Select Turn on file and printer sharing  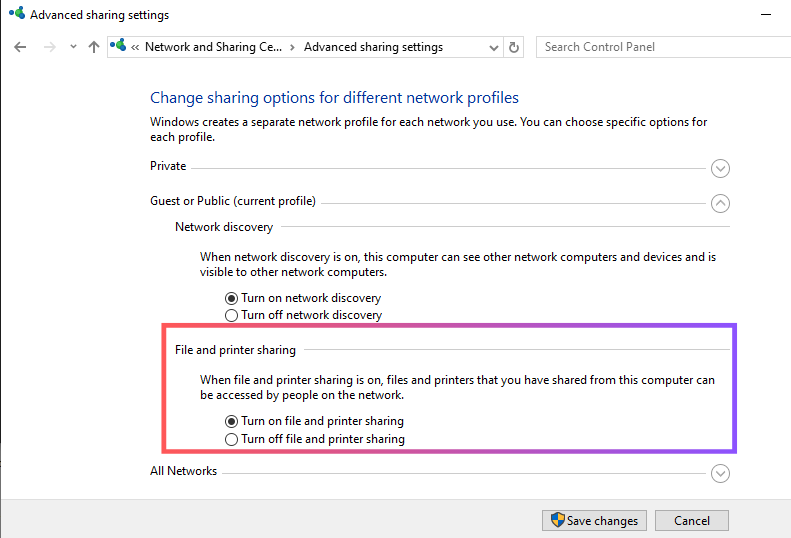click(x=232, y=422)
